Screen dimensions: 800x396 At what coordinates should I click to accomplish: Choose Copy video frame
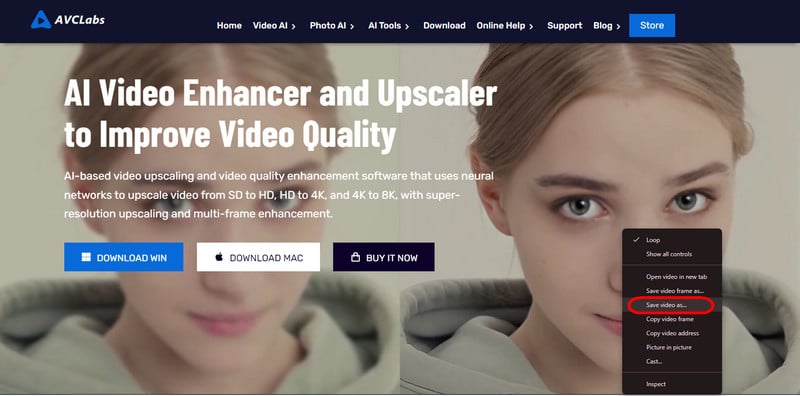[x=672, y=319]
